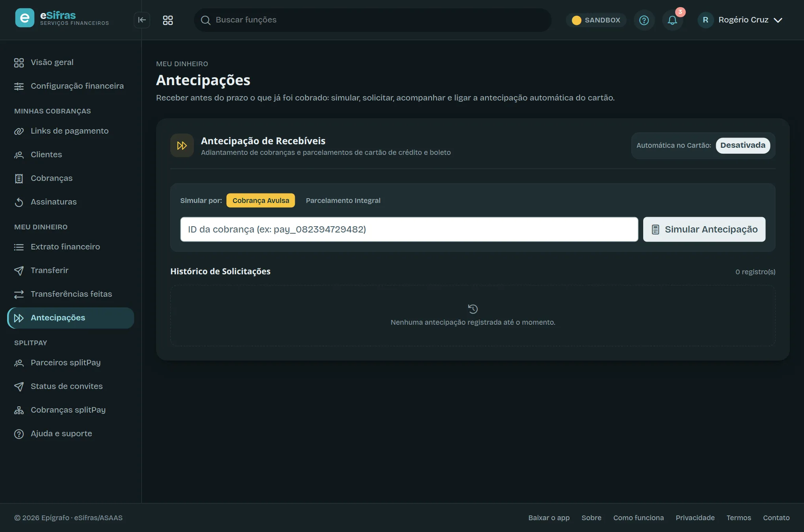Focus the Buscar funções search box
Screen dimensions: 804x532
372,20
